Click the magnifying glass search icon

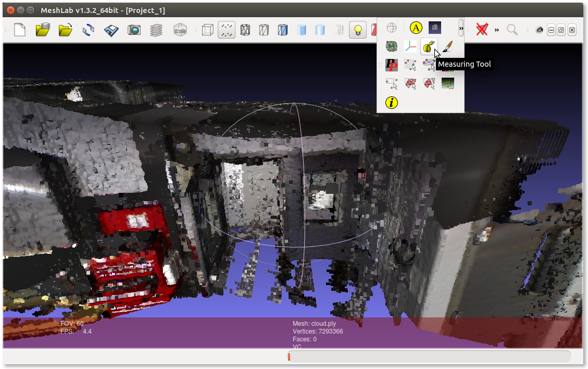tap(512, 30)
